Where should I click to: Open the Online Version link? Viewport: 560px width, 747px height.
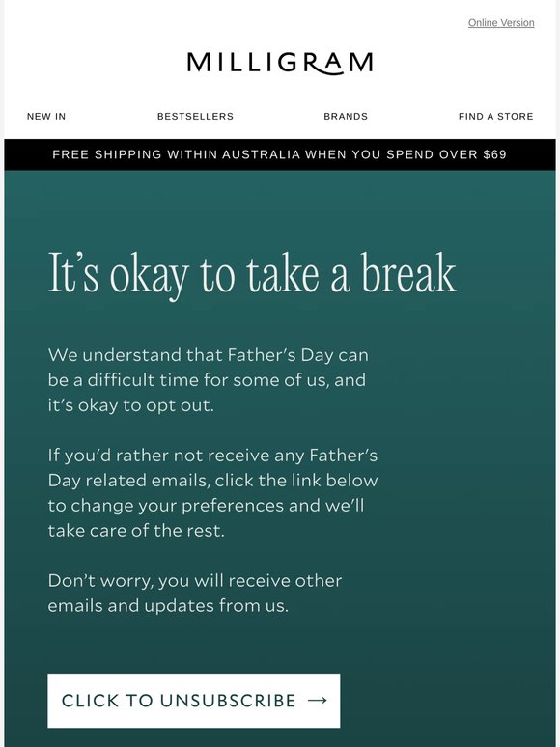coord(501,23)
